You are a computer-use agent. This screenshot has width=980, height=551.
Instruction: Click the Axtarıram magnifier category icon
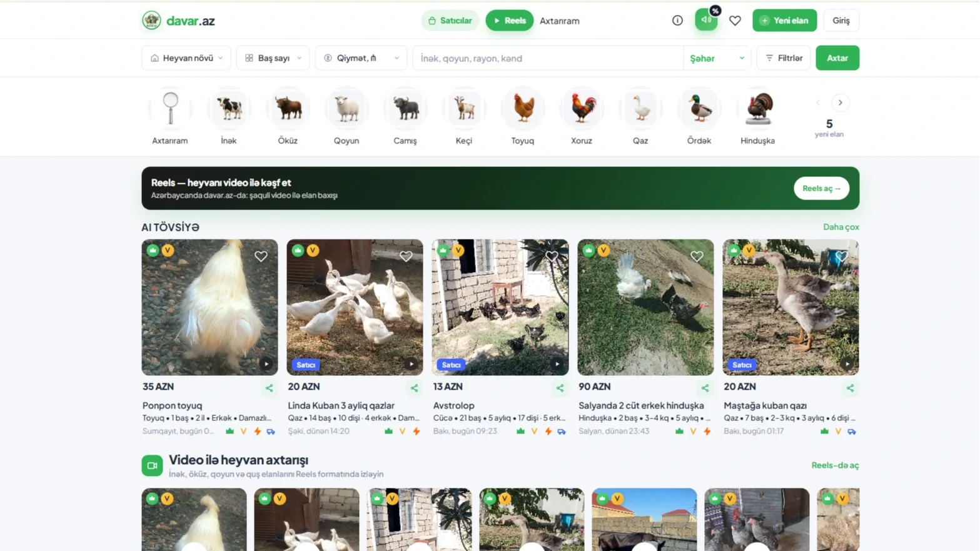[170, 109]
